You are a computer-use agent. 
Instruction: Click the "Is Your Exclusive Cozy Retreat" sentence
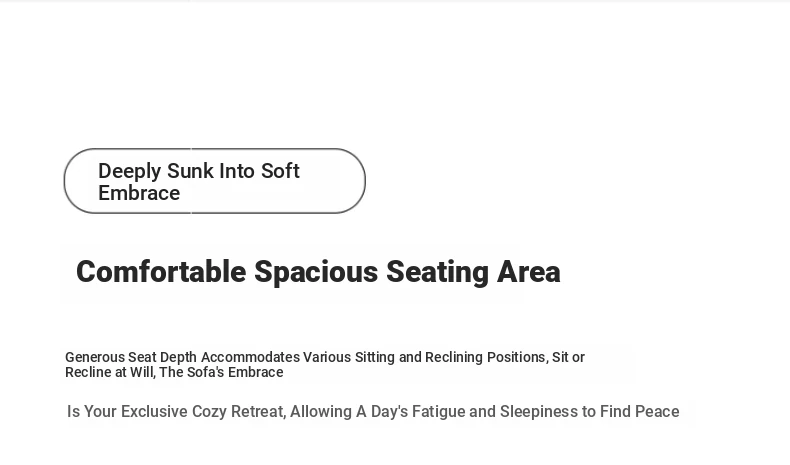point(373,412)
